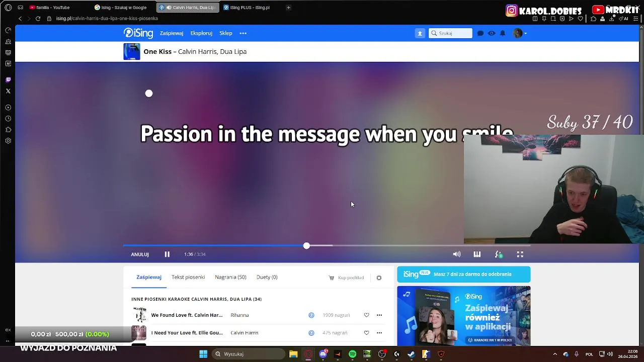Open I Need Your Love ft. Ellie Goulding song
The image size is (644, 362).
pyautogui.click(x=187, y=333)
